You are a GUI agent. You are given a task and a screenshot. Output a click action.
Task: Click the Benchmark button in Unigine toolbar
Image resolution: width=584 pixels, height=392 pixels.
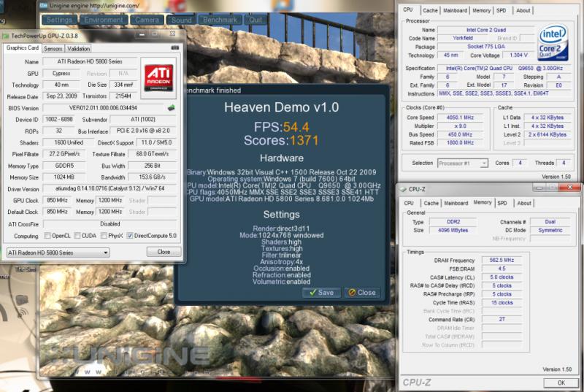[x=220, y=20]
